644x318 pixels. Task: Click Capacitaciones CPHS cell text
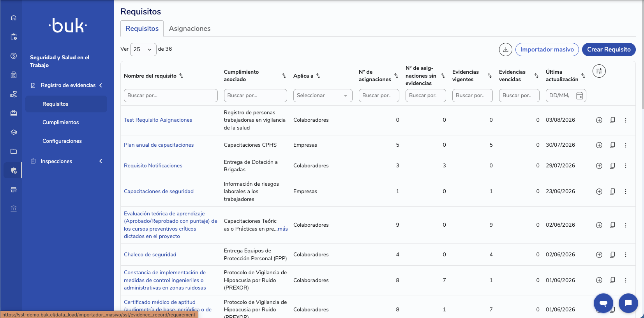250,145
